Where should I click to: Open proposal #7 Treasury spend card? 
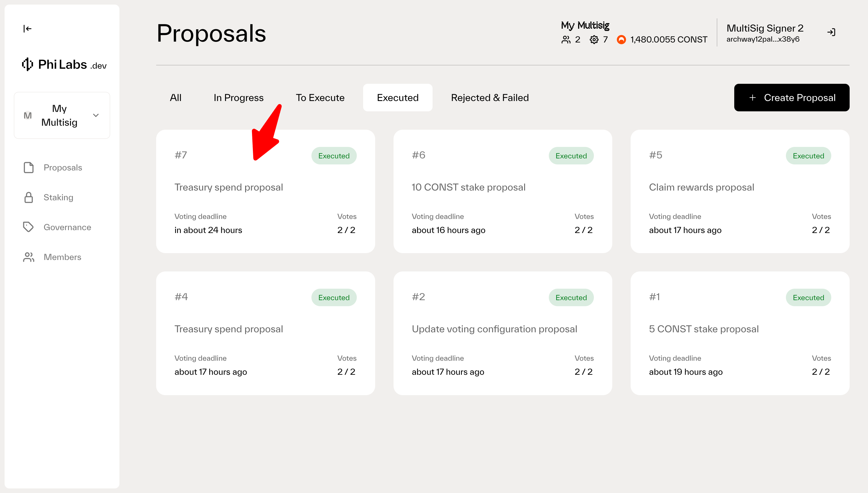tap(265, 192)
